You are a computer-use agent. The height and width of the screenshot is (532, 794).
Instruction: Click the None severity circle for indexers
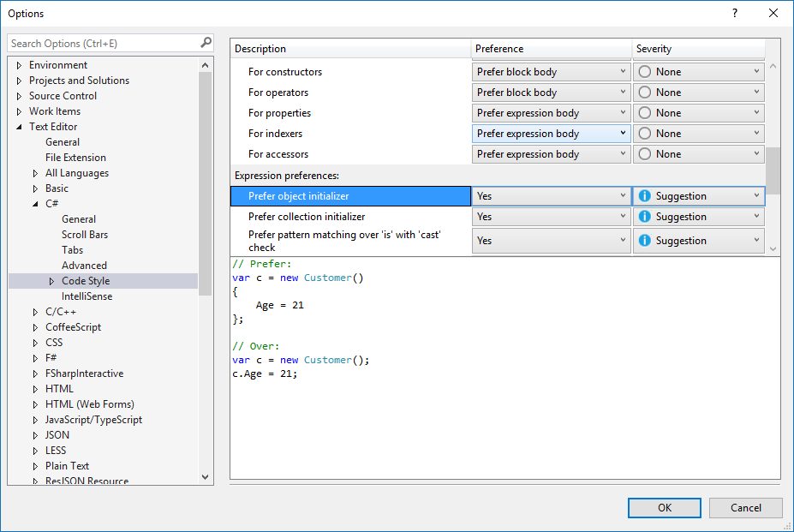pyautogui.click(x=645, y=134)
